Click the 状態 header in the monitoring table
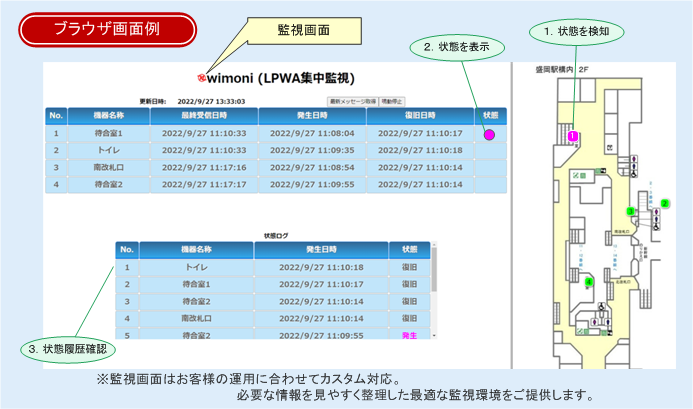 point(490,115)
